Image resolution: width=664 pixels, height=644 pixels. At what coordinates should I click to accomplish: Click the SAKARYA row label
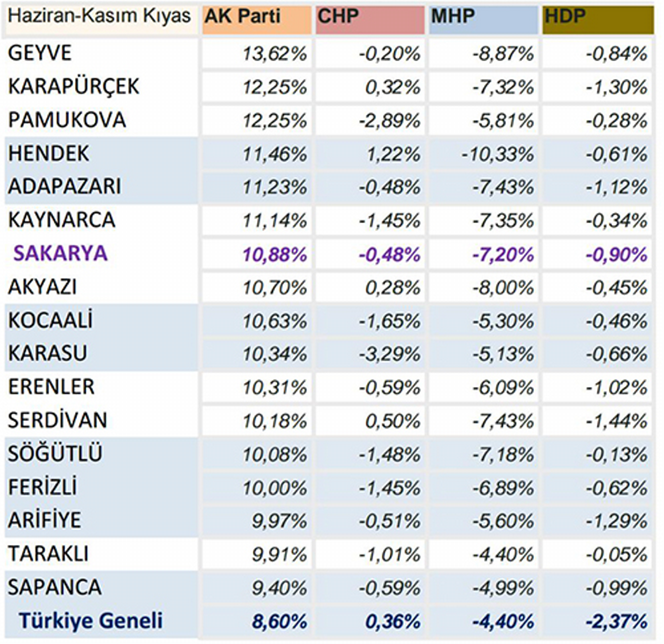pyautogui.click(x=62, y=254)
